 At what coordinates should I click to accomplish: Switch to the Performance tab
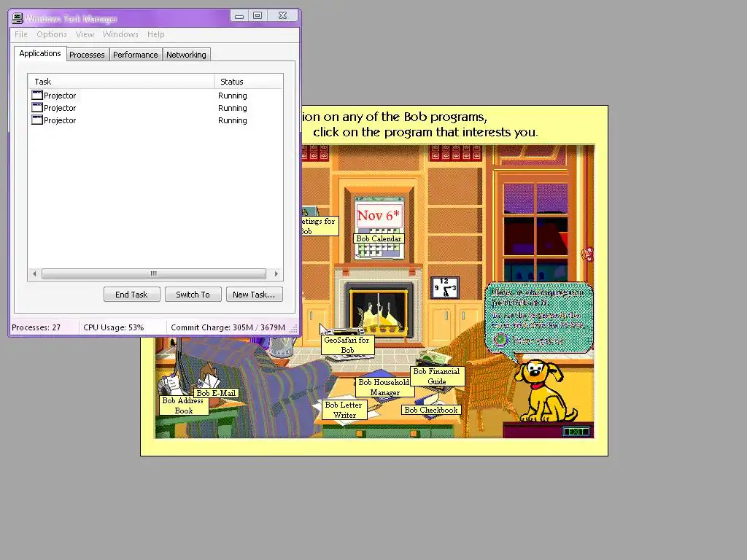[135, 55]
